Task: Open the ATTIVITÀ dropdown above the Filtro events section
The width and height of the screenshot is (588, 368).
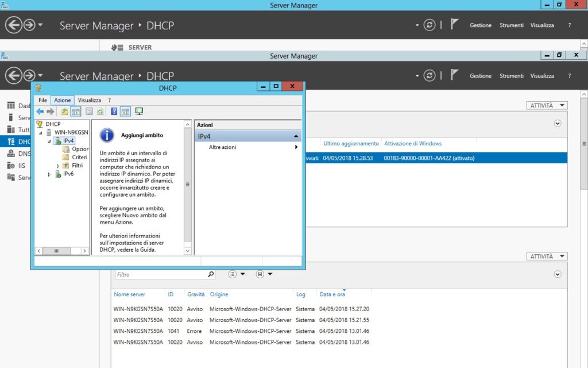Action: tap(547, 256)
